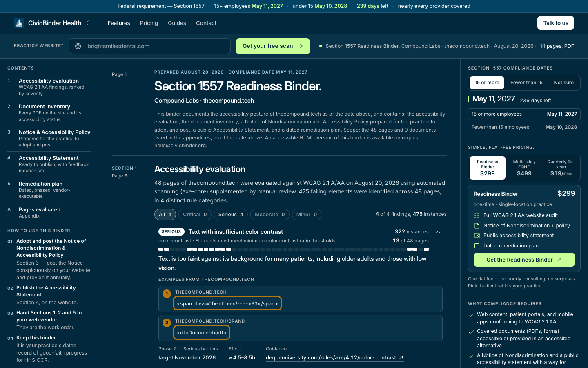Screen dimensions: 588x368
Task: Click the Section 1557 Readiness Binder heading
Action: point(238,86)
